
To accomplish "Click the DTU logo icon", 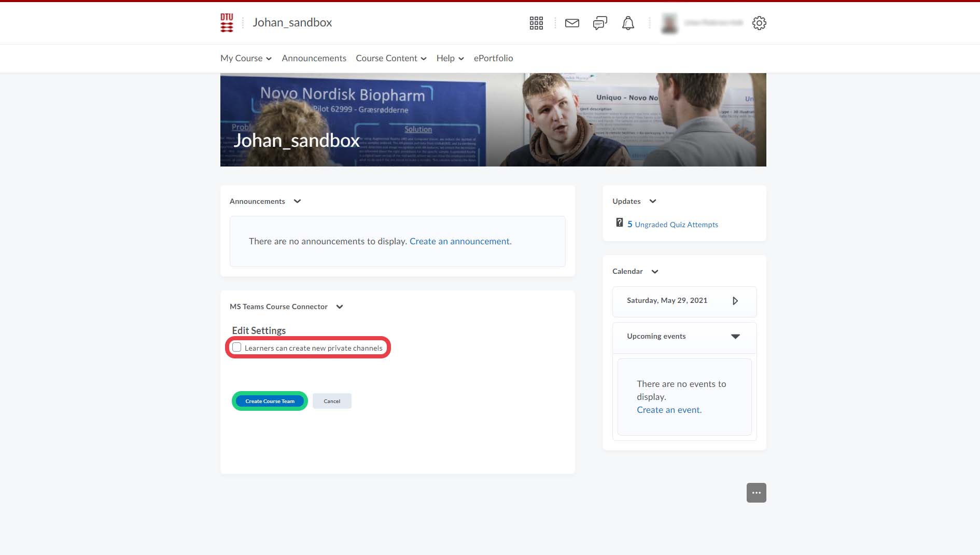I will click(x=227, y=23).
